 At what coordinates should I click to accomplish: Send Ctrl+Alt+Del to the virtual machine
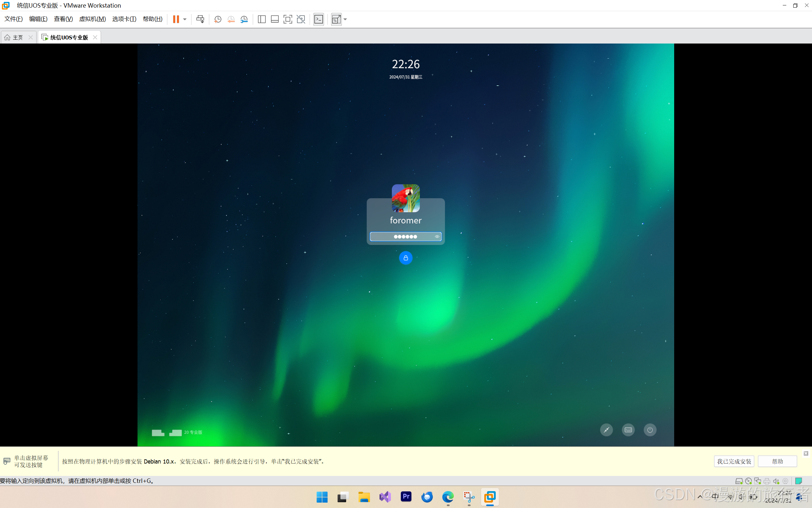pos(200,19)
